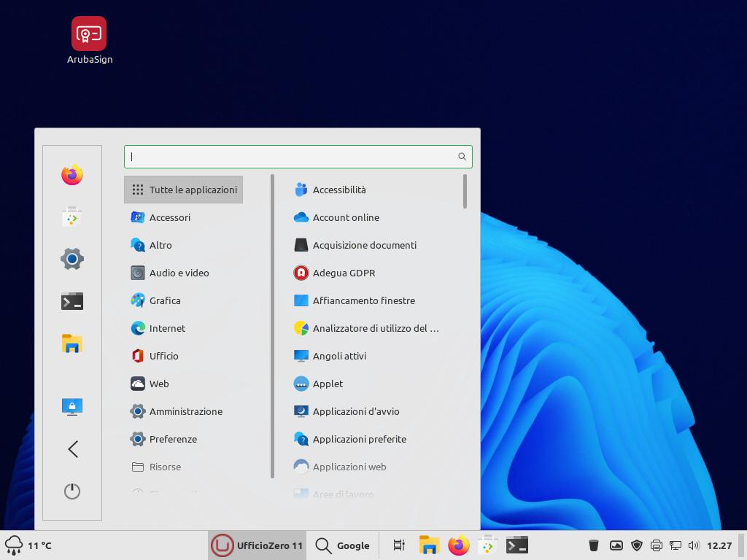Open the terminal from the menu sidebar
This screenshot has height=560, width=747.
pyautogui.click(x=71, y=301)
